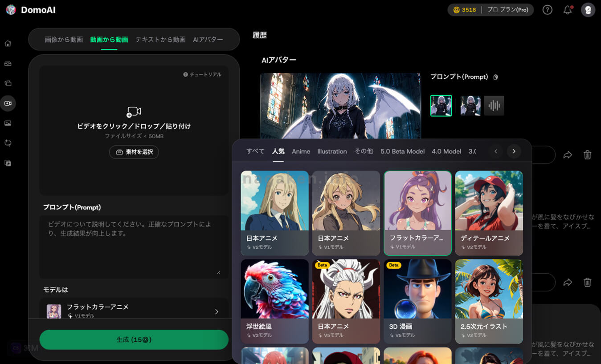Select the second avatar prompt thumbnail
Screen dimensions: 601x364
(x=470, y=105)
